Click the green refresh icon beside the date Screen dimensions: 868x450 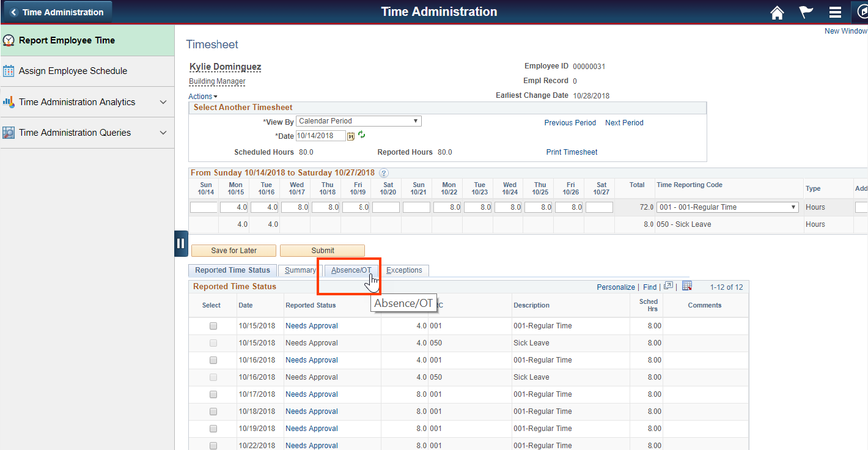pos(361,135)
